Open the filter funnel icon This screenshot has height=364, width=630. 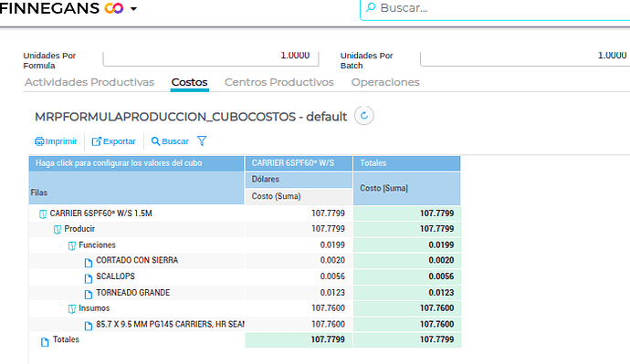(x=202, y=140)
